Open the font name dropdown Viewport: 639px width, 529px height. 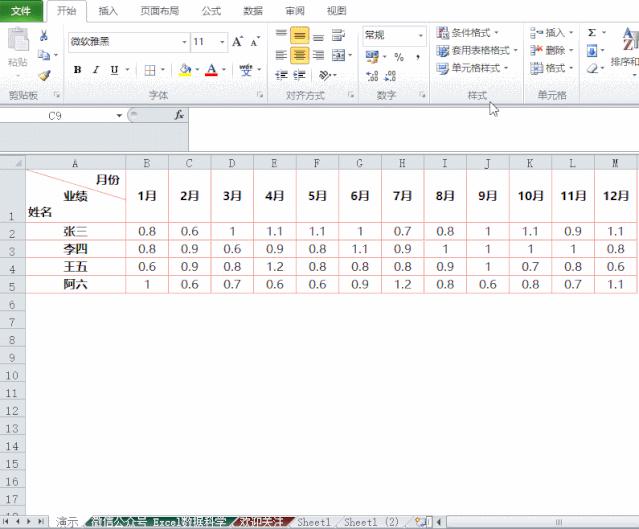184,42
